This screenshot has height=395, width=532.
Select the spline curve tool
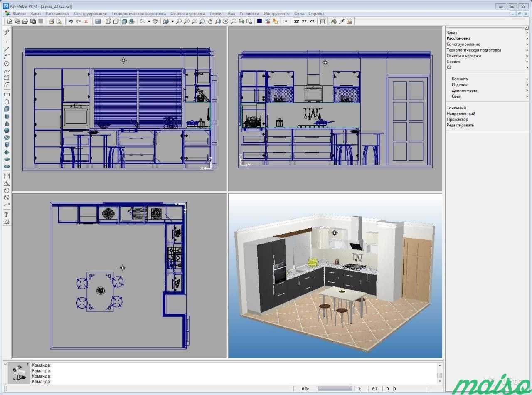pyautogui.click(x=7, y=71)
